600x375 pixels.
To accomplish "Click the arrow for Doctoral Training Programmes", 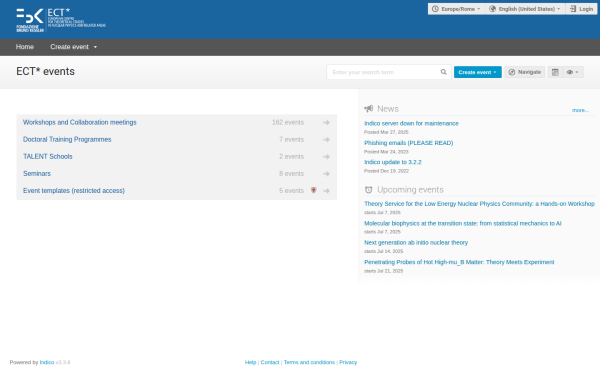I will click(x=326, y=140).
